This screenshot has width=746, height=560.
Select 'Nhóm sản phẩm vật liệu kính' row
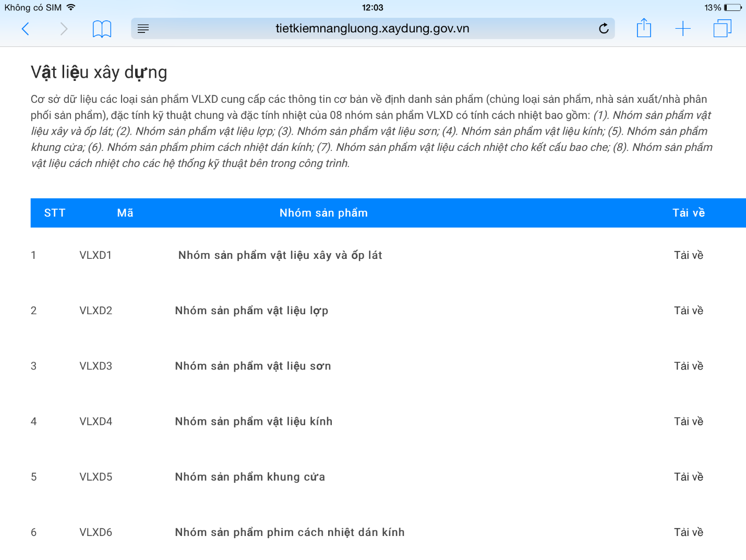254,421
